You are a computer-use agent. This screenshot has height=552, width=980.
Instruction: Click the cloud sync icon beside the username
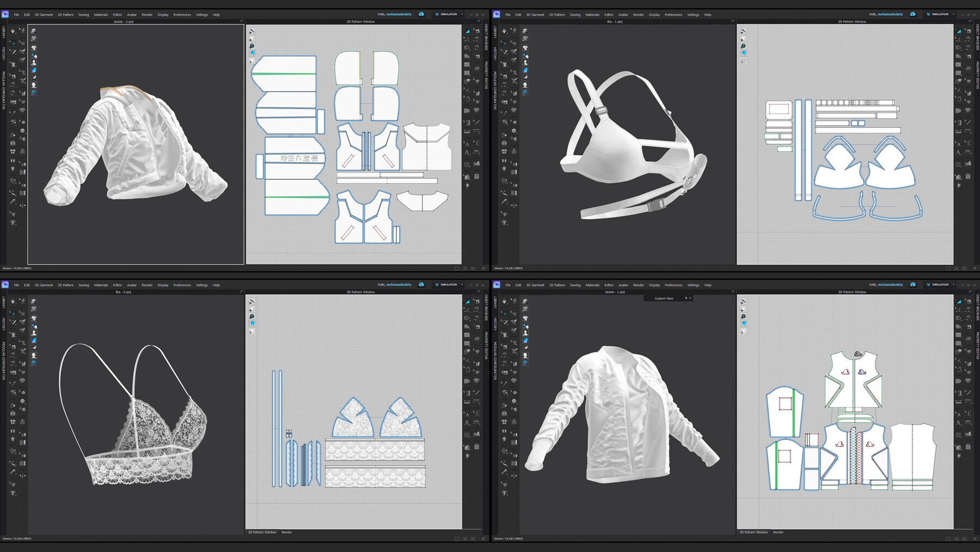[x=421, y=14]
